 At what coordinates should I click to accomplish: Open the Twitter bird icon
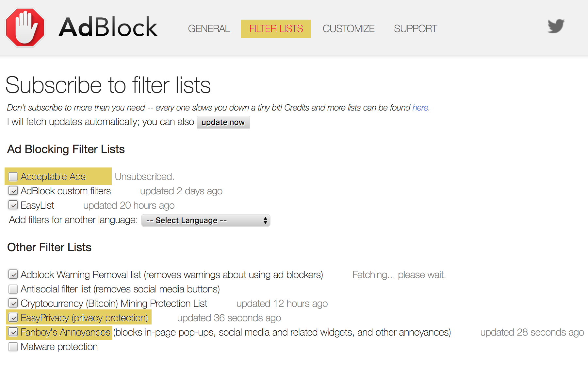tap(556, 26)
